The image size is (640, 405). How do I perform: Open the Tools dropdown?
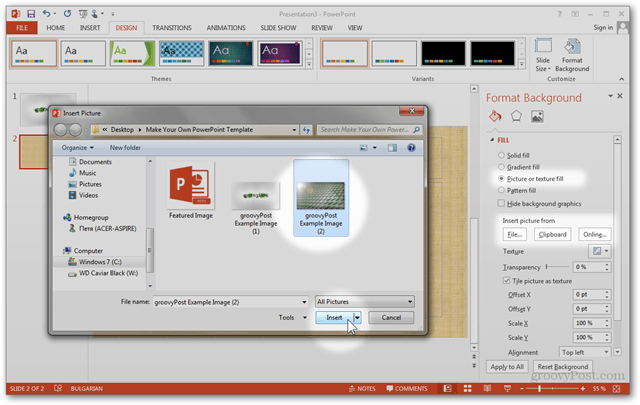coord(292,318)
